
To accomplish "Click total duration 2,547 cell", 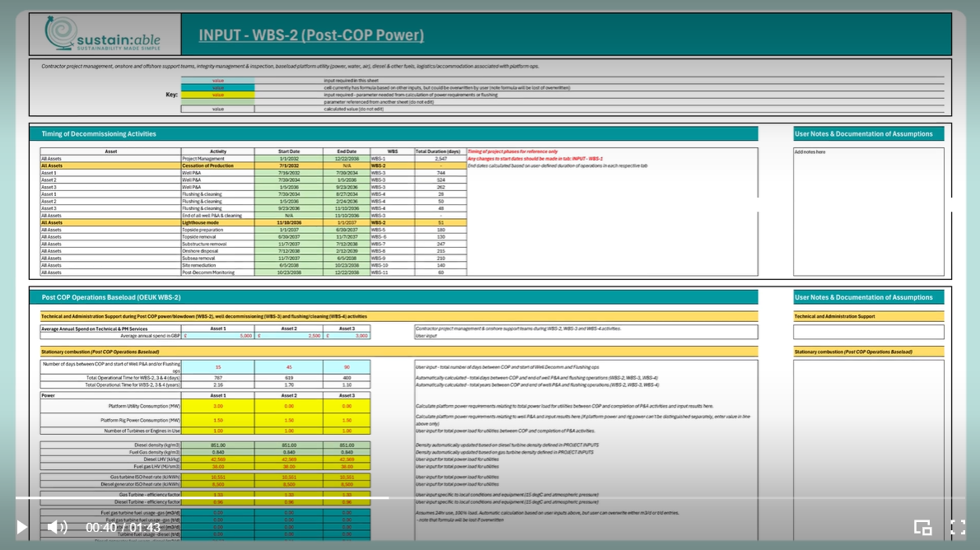I will pyautogui.click(x=441, y=159).
